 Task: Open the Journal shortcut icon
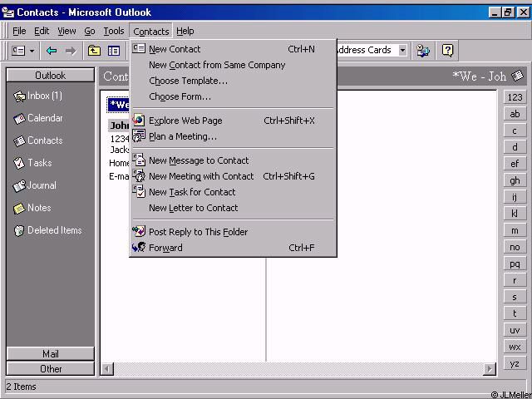tap(19, 186)
